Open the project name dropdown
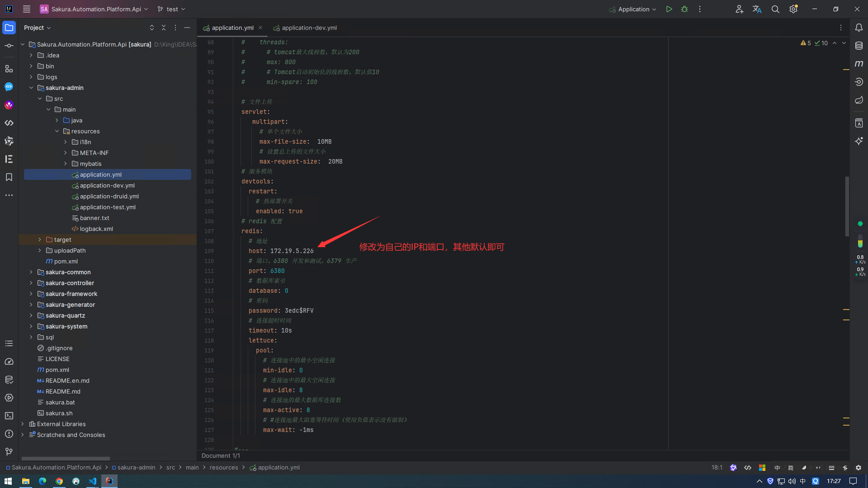868x488 pixels. (x=94, y=9)
